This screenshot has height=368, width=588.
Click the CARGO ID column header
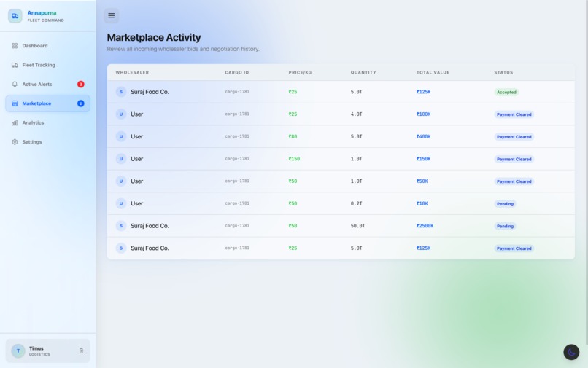(x=236, y=72)
